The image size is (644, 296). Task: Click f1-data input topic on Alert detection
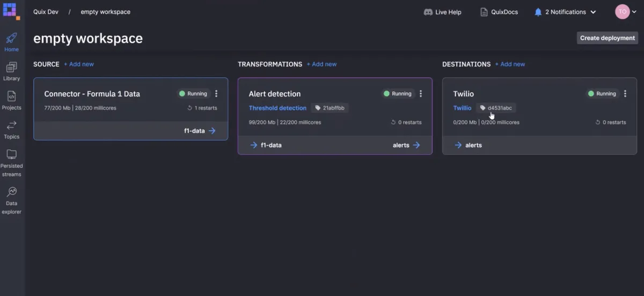[x=266, y=145]
